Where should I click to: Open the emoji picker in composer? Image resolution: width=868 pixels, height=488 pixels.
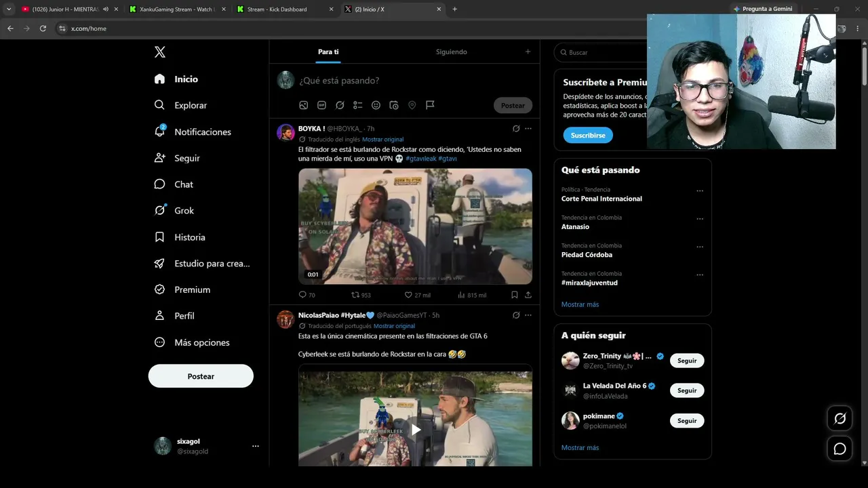pyautogui.click(x=376, y=105)
